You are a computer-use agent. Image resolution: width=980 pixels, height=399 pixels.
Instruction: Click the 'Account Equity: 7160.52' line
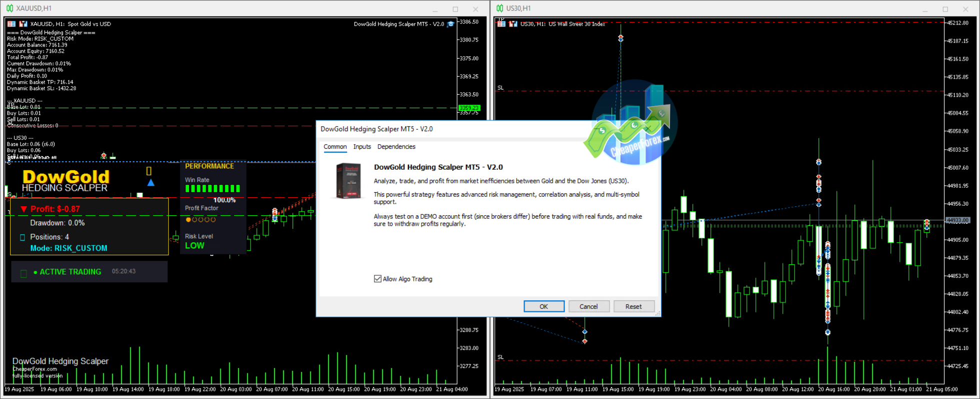(35, 51)
